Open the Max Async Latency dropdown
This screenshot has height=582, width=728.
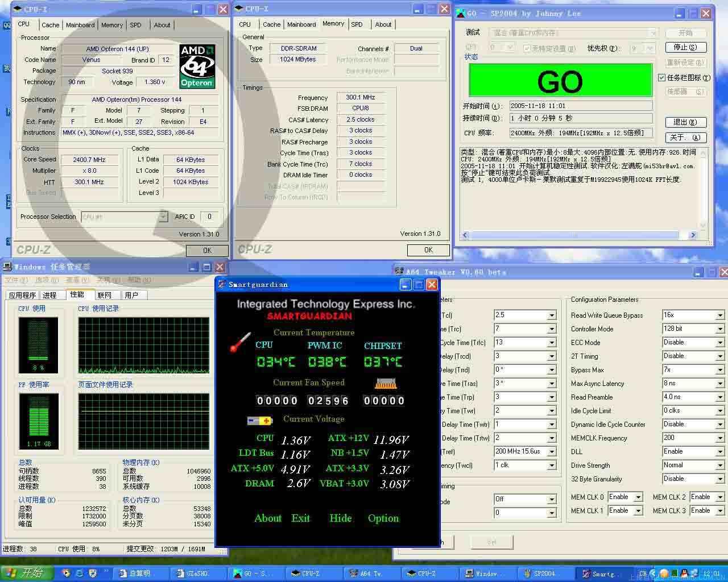coord(720,383)
